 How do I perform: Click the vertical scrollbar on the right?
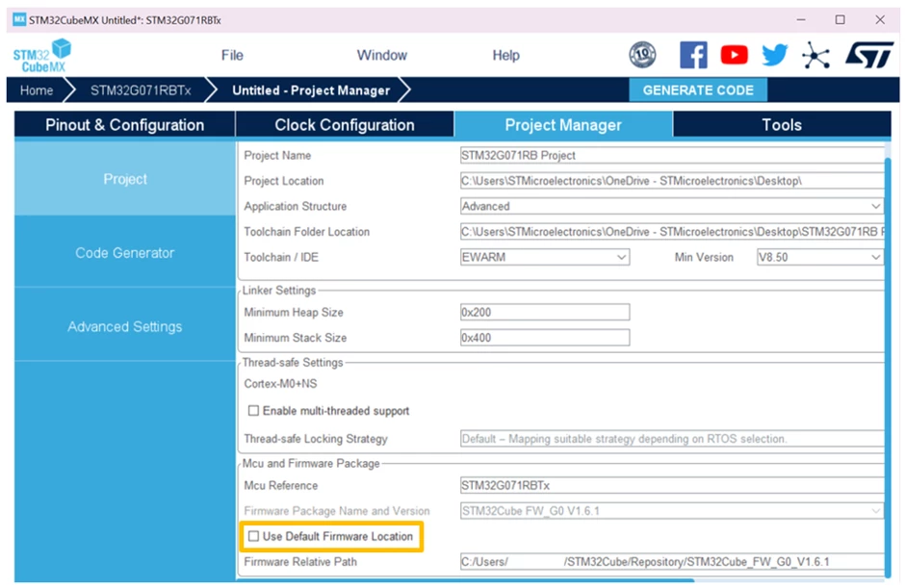coord(888,367)
